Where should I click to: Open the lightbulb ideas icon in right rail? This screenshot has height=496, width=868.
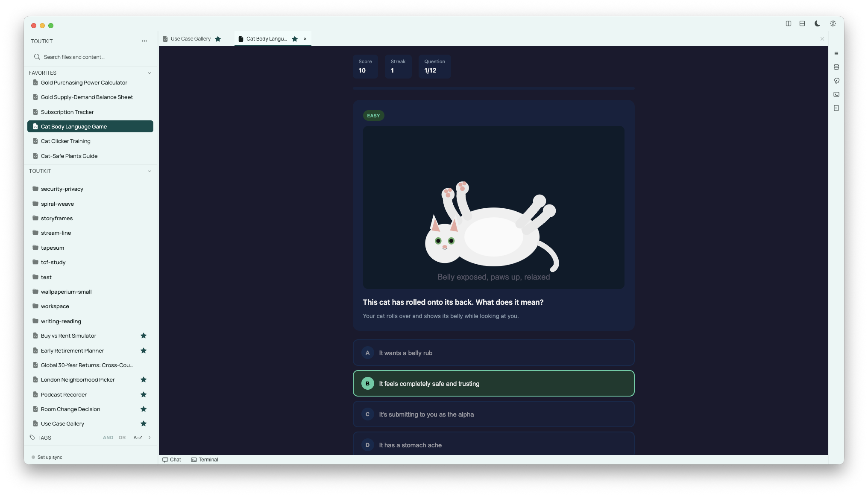(836, 81)
